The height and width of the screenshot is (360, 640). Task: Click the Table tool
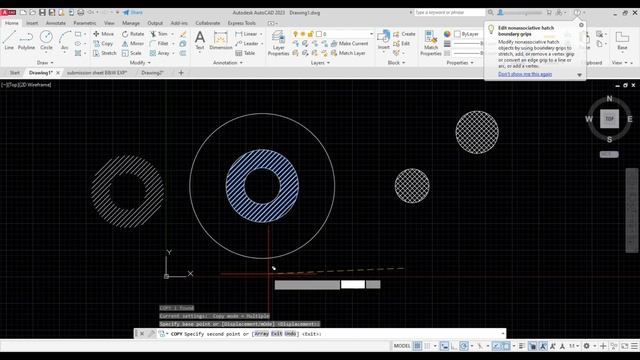coord(245,53)
